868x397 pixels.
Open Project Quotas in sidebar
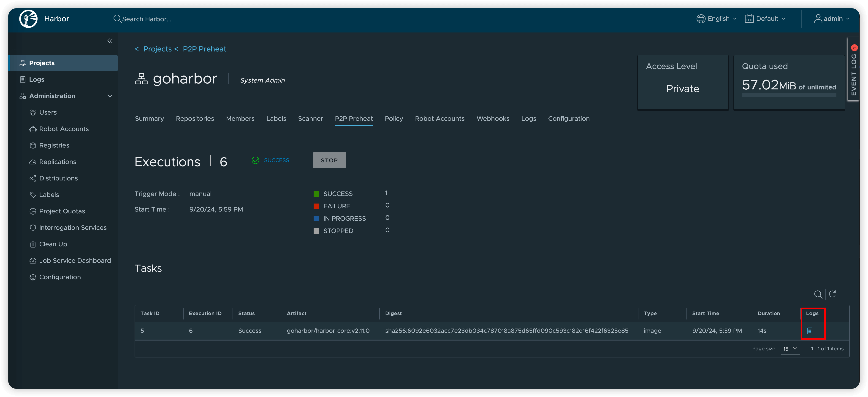point(62,212)
